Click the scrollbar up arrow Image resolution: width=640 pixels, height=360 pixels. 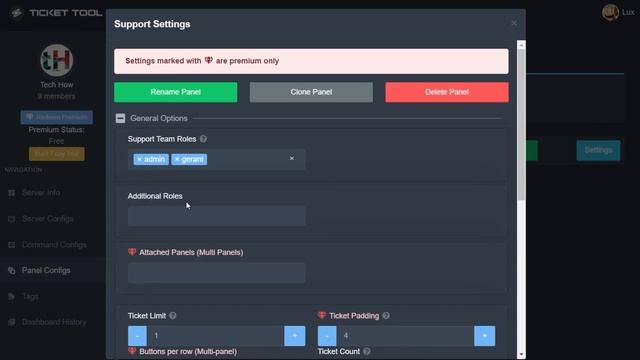pyautogui.click(x=521, y=45)
